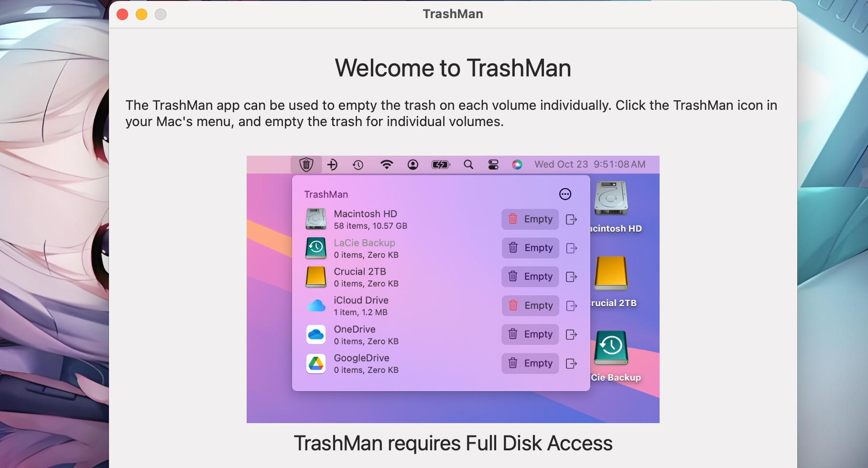Open the ellipsis more-options button in TrashMan popup
This screenshot has width=868, height=468.
click(565, 194)
